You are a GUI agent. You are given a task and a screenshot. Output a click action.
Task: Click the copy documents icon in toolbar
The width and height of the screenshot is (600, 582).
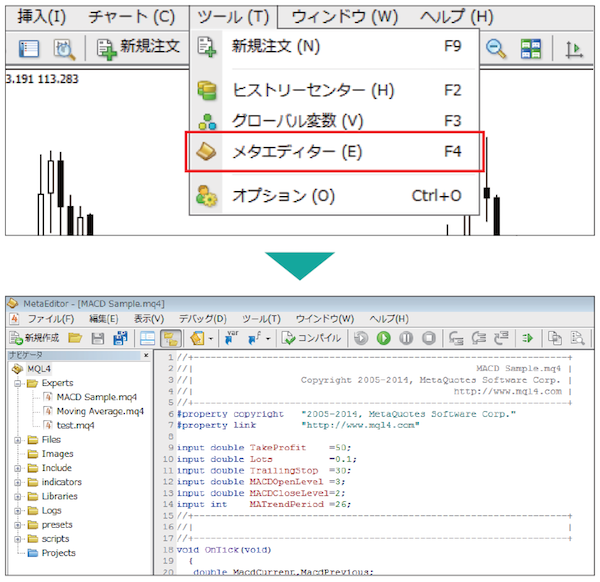coord(554,338)
